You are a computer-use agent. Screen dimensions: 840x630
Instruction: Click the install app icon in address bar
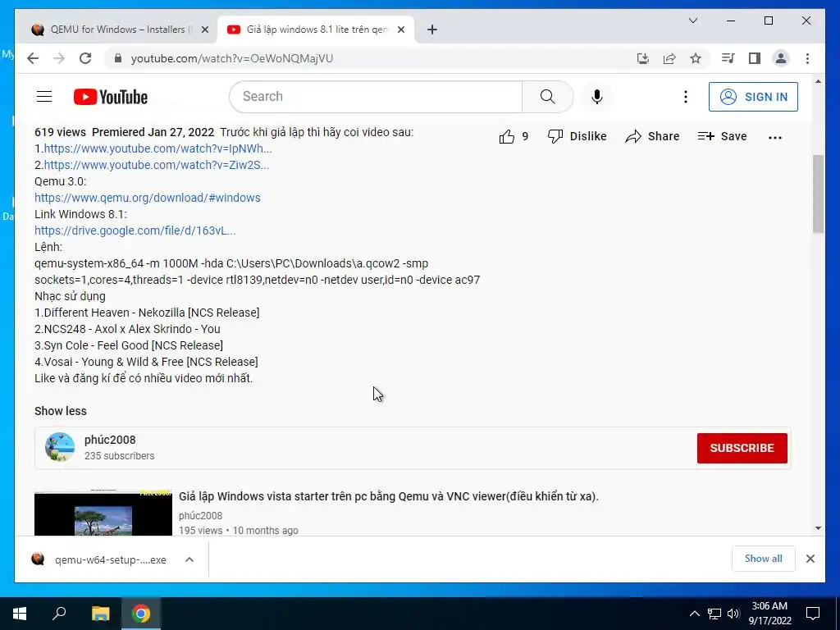point(643,58)
